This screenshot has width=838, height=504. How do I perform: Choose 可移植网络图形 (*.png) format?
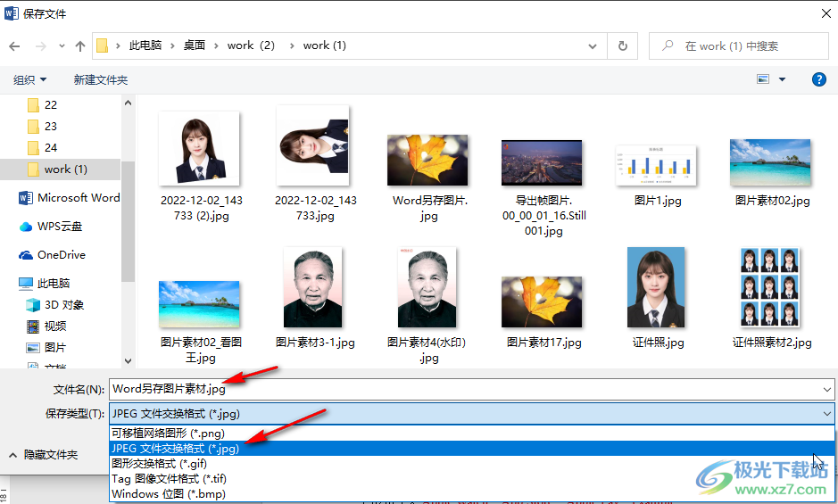(x=471, y=434)
